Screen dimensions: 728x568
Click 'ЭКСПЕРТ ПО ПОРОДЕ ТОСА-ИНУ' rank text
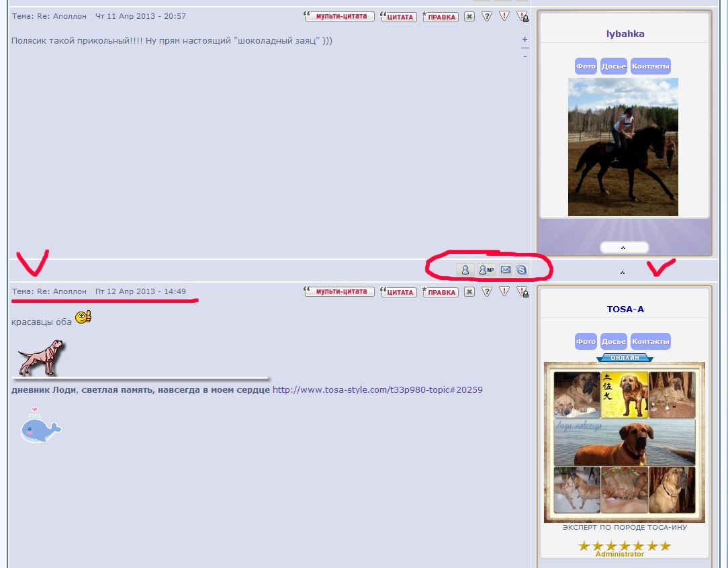625,527
